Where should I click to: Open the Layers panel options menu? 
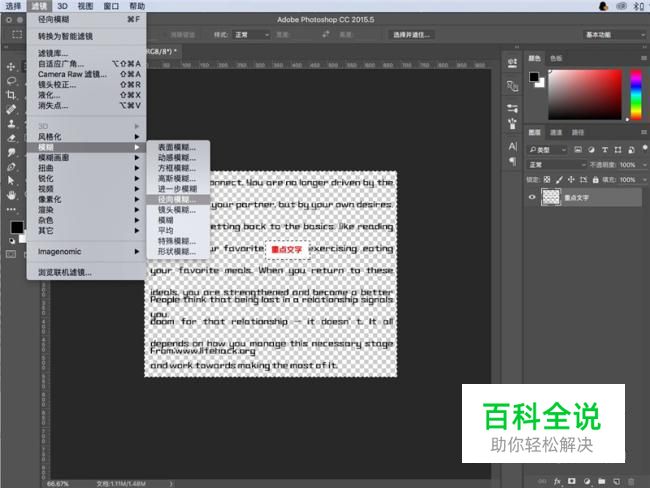644,132
